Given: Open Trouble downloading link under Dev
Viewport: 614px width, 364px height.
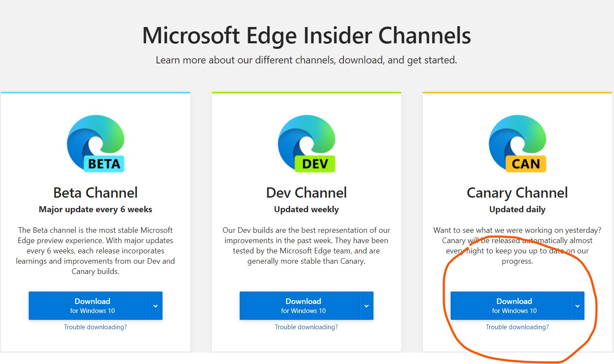Looking at the screenshot, I should [x=307, y=327].
